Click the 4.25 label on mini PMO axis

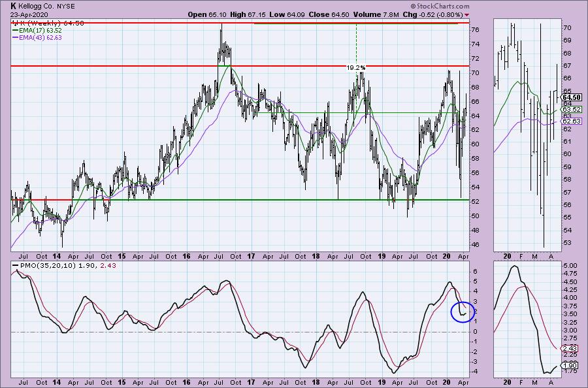point(570,290)
